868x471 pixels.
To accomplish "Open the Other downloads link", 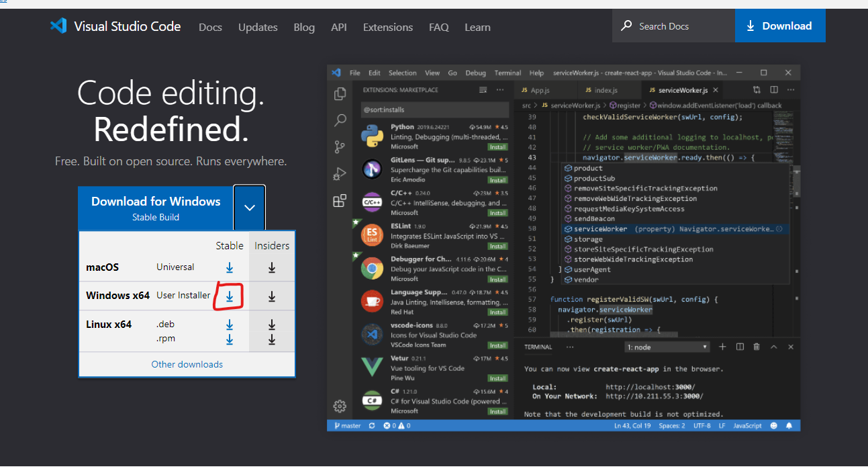I will tap(187, 364).
